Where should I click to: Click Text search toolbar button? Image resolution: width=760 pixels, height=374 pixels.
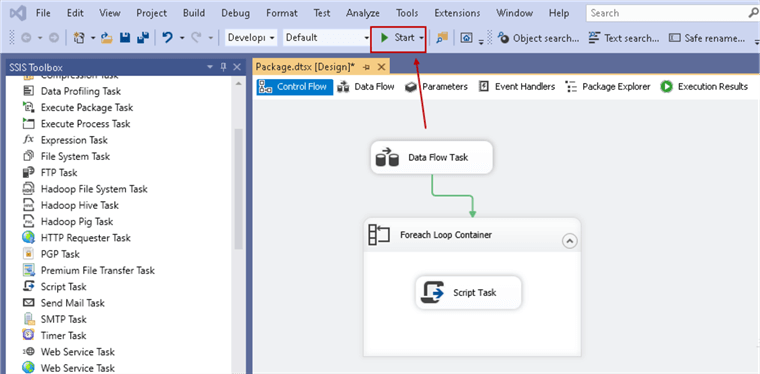pyautogui.click(x=624, y=38)
